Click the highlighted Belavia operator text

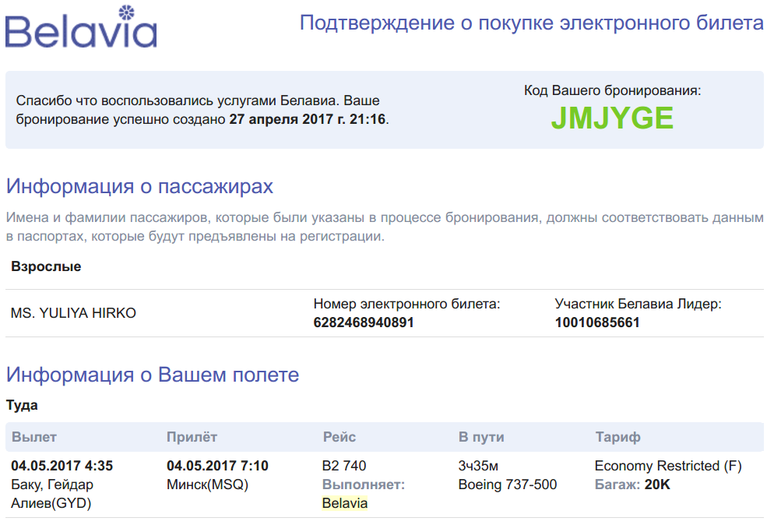click(x=344, y=503)
